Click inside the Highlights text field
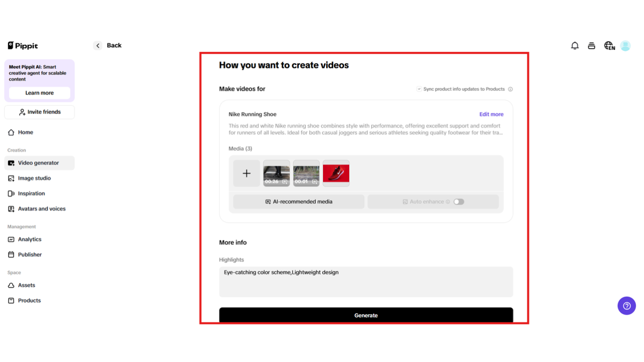 coord(366,282)
